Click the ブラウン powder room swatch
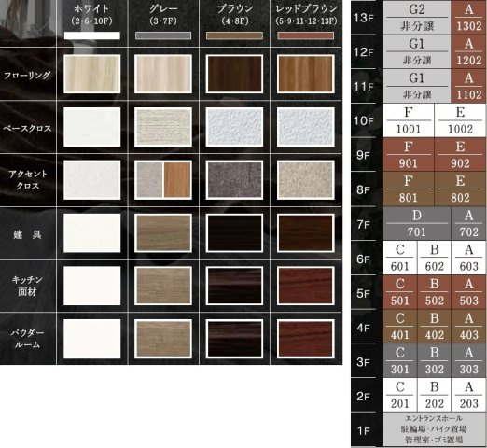Screen dimensions: 487x448 click(234, 339)
